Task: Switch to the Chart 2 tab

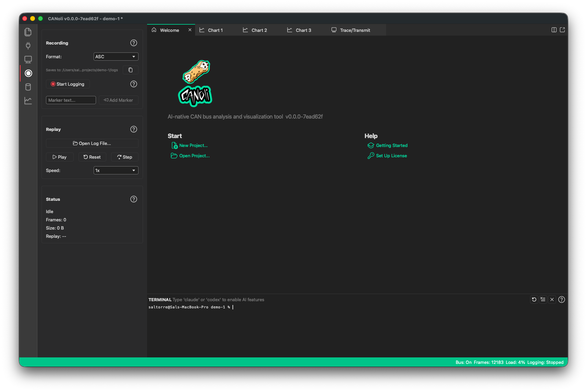Action: (x=255, y=30)
